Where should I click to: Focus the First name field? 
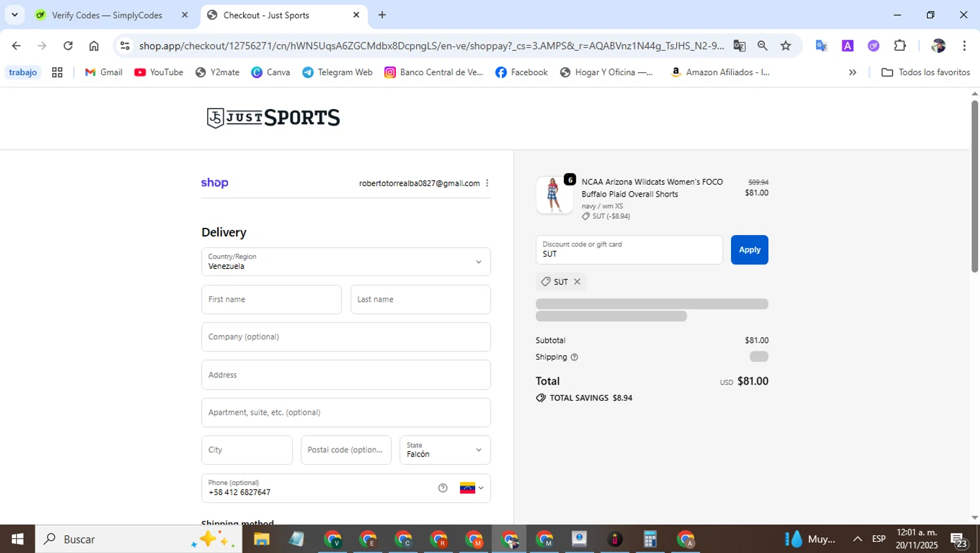tap(271, 300)
